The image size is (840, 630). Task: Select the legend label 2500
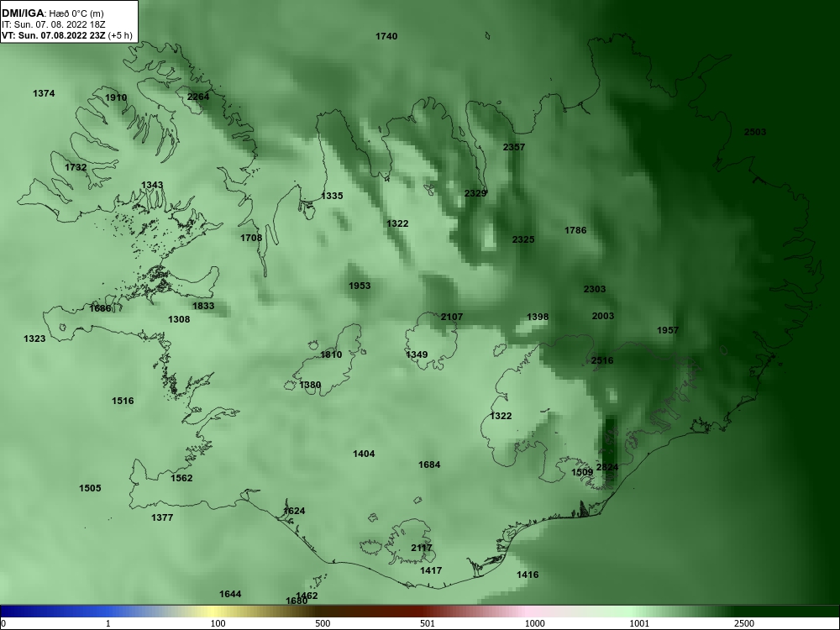pyautogui.click(x=744, y=623)
